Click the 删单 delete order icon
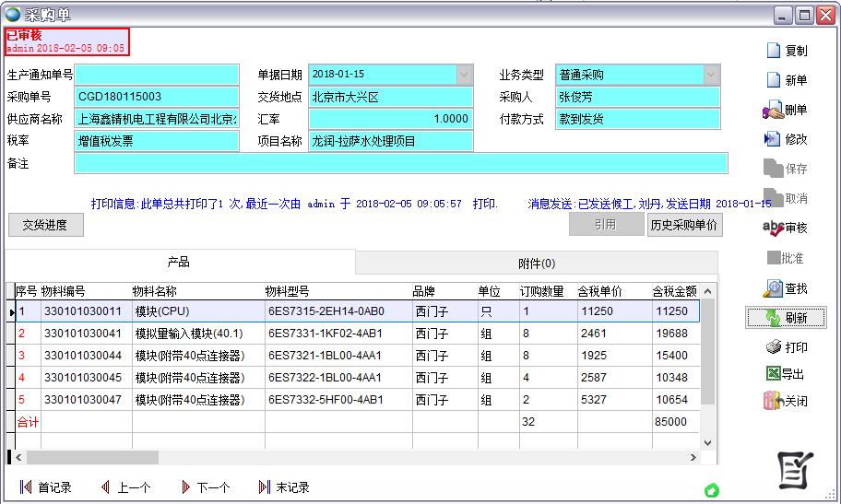 [x=785, y=110]
